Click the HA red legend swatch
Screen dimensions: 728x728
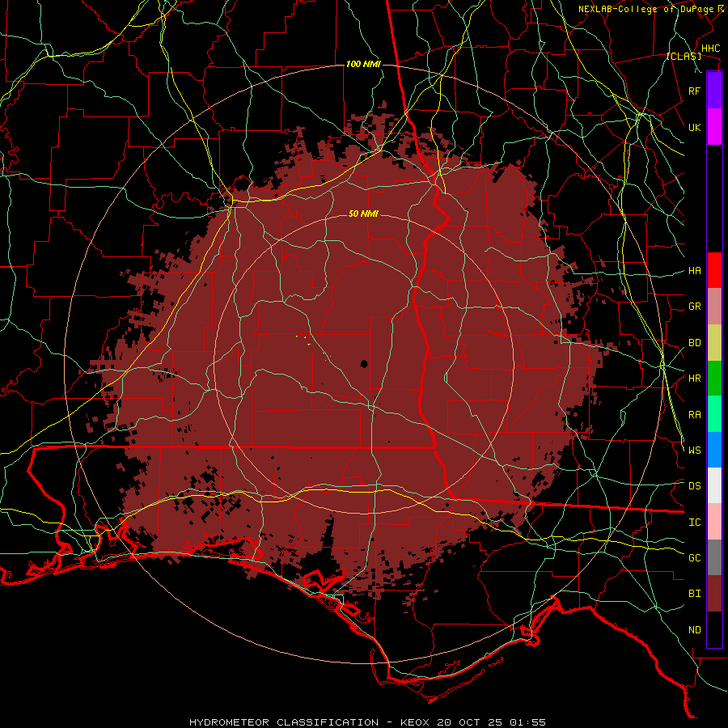coord(714,270)
